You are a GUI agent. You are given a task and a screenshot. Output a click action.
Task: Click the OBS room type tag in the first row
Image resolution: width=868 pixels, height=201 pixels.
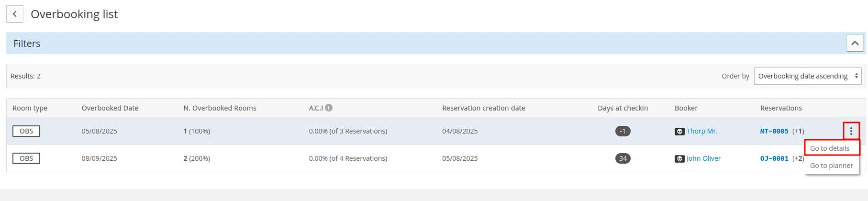pos(26,131)
